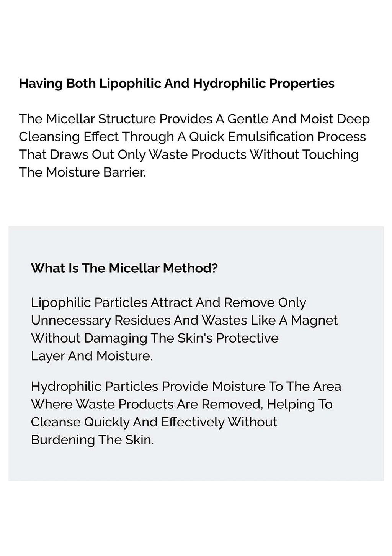This screenshot has height=556, width=392.
Task: Click the line 'Unnecessary Residues And Wastes Like A Magnet'
Action: pyautogui.click(x=184, y=320)
